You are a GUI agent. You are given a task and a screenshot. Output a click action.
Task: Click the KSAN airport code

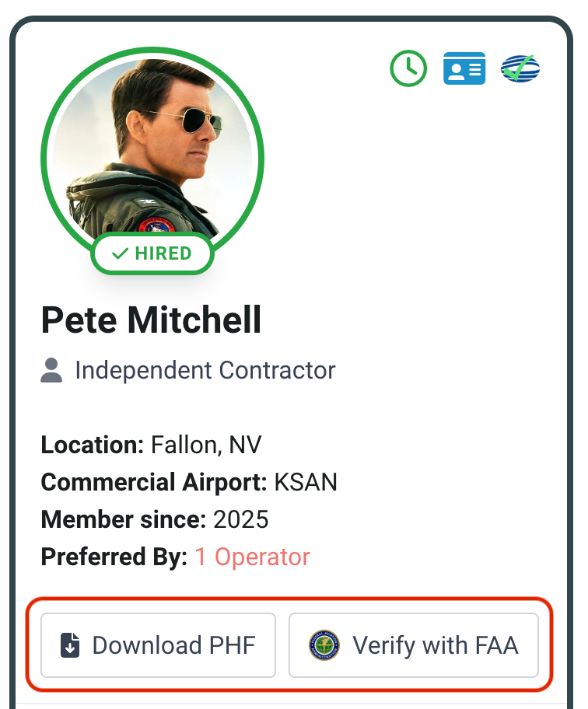coord(306,482)
